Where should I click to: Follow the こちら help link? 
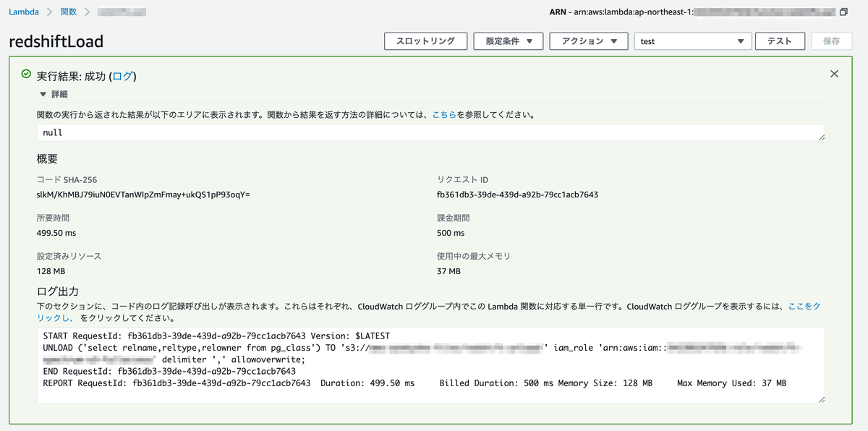pyautogui.click(x=444, y=114)
